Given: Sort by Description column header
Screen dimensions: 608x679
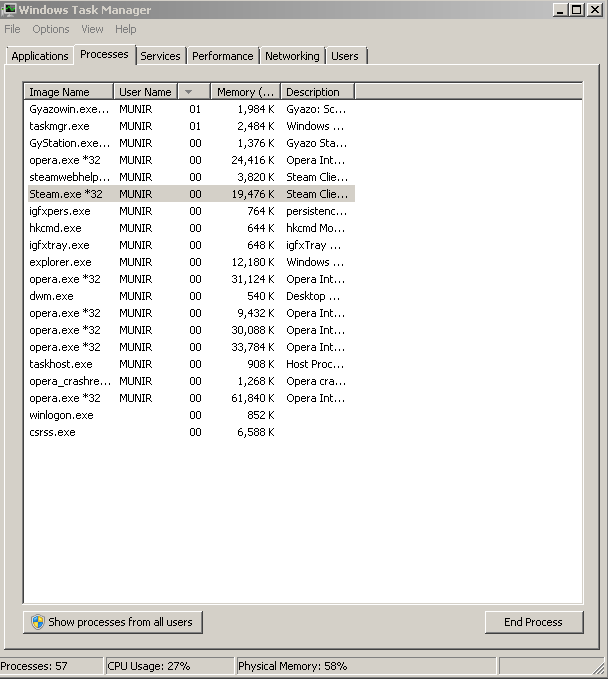Looking at the screenshot, I should (x=318, y=92).
